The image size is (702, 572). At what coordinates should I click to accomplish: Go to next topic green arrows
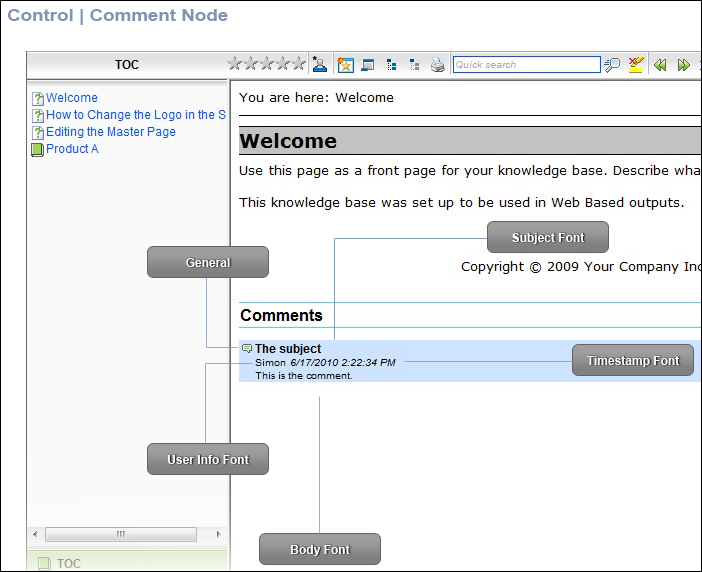point(684,65)
